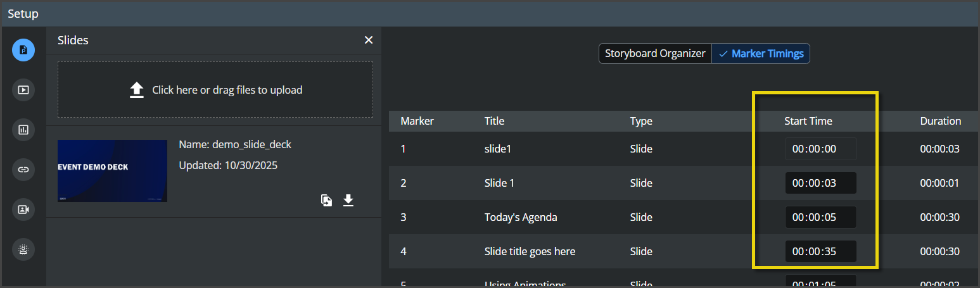The width and height of the screenshot is (980, 288).
Task: Open the bottom sidebar person icon
Action: click(23, 249)
